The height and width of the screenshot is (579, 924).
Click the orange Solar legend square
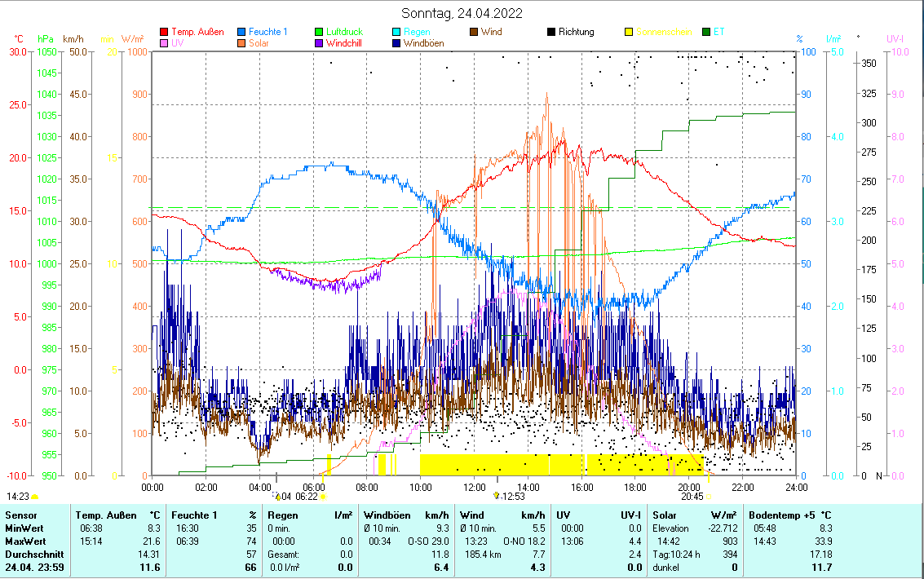click(242, 43)
